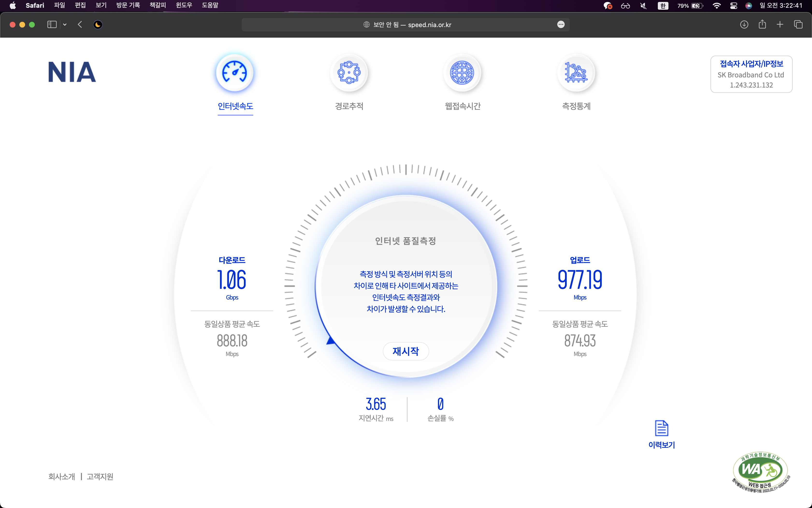Open the 웹접속시간 globe icon

pyautogui.click(x=462, y=72)
